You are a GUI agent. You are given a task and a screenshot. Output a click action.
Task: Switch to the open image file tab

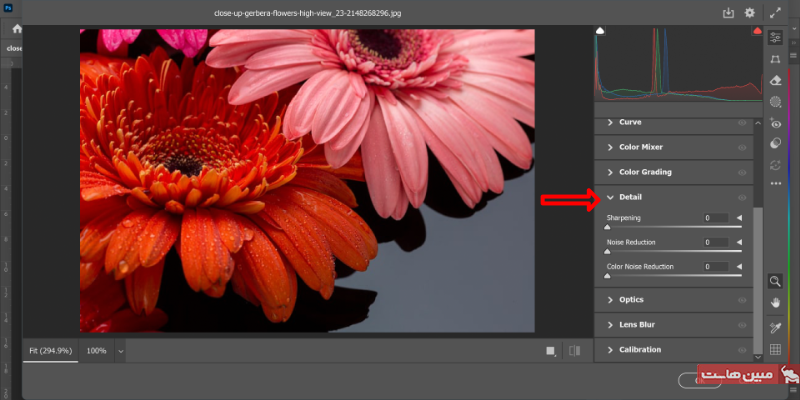[15, 48]
